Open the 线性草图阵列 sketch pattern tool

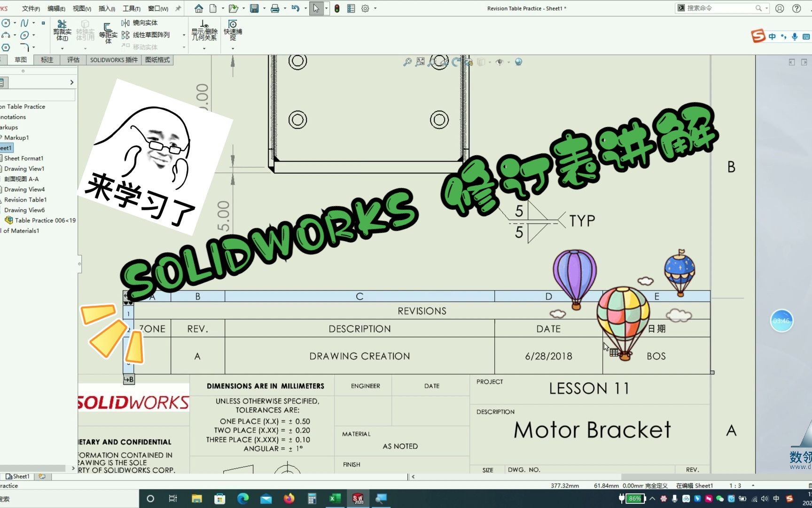[150, 34]
